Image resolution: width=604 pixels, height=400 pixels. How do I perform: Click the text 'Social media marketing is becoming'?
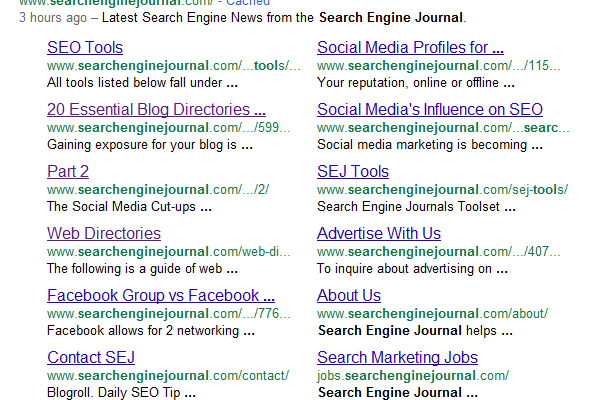tap(422, 145)
